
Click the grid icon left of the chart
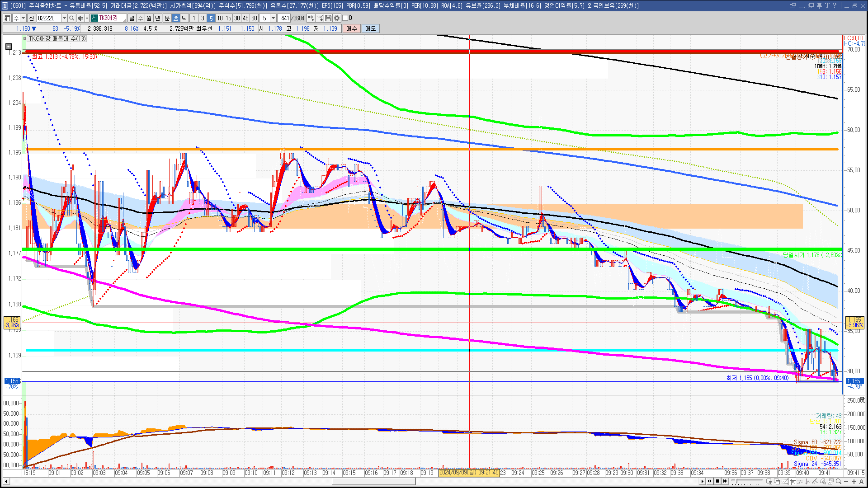tap(8, 47)
